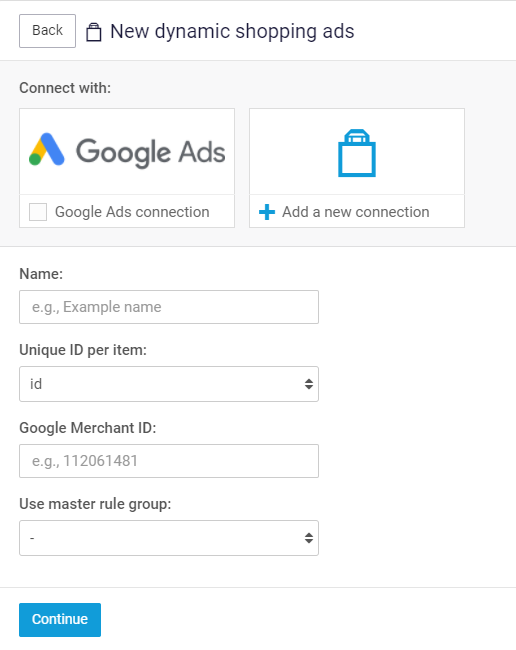Screen dimensions: 516x650
Task: Click the Connect with label
Action: 65,88
